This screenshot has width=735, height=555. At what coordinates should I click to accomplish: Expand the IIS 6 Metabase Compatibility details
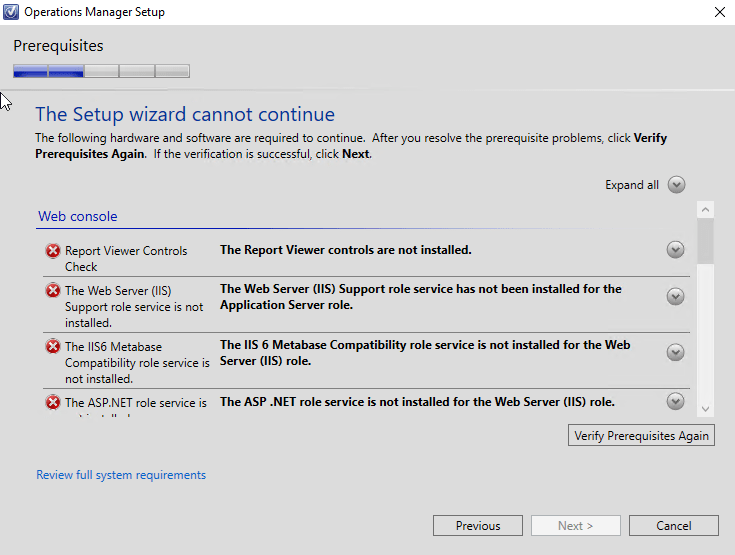[x=675, y=352]
